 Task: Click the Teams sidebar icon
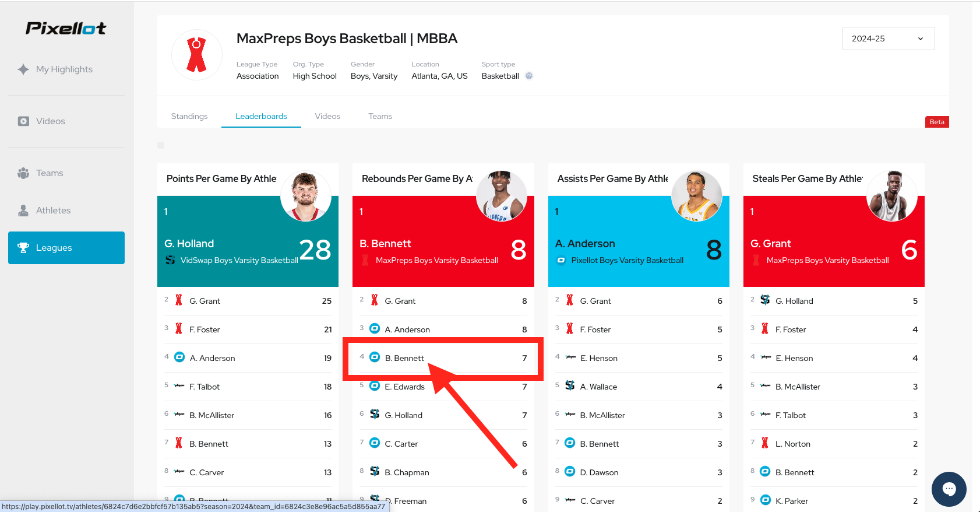click(x=23, y=173)
